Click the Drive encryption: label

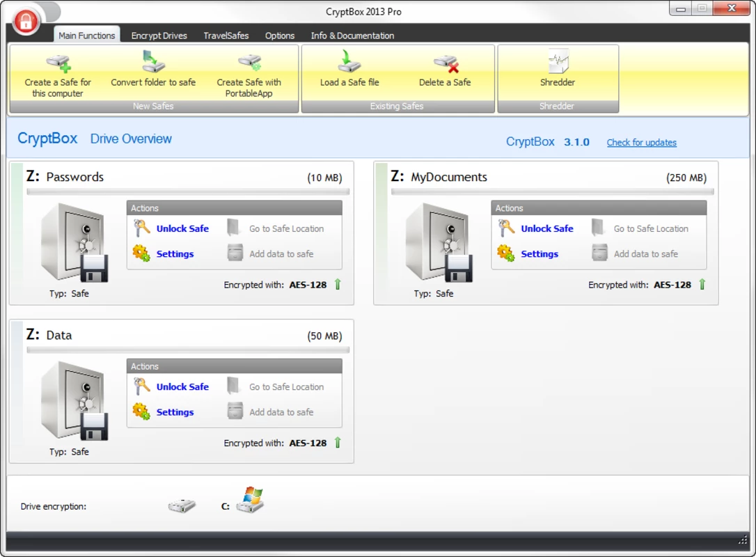(54, 506)
